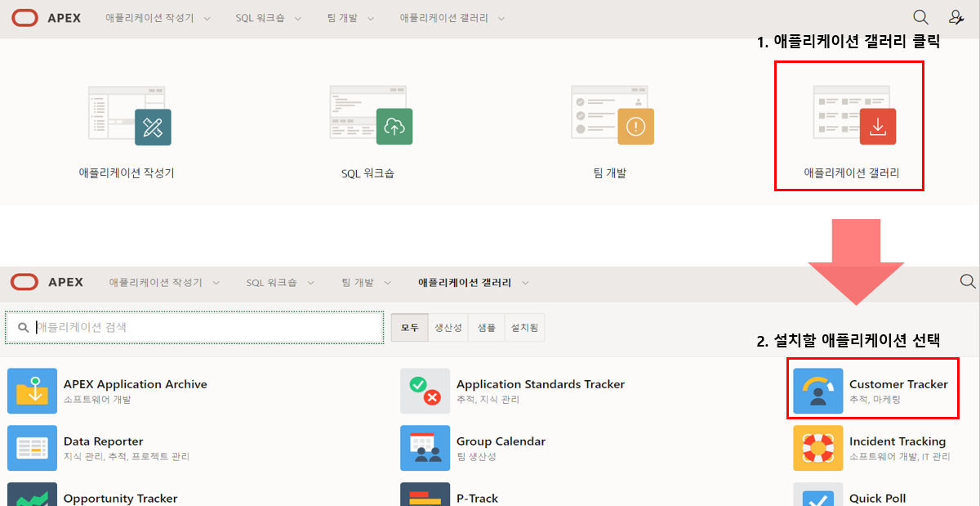This screenshot has width=980, height=506.
Task: Click the search magnifier in lower gallery header
Action: pos(968,281)
